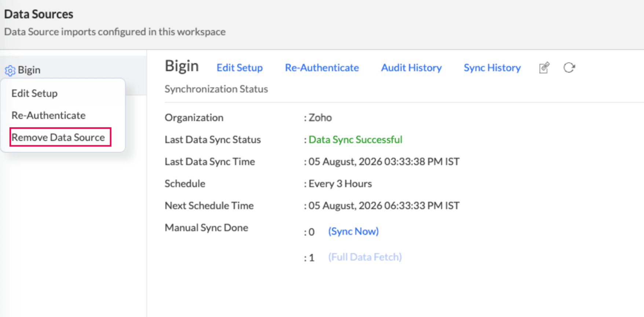644x317 pixels.
Task: Click the Every 3 Hours schedule value
Action: coord(340,183)
